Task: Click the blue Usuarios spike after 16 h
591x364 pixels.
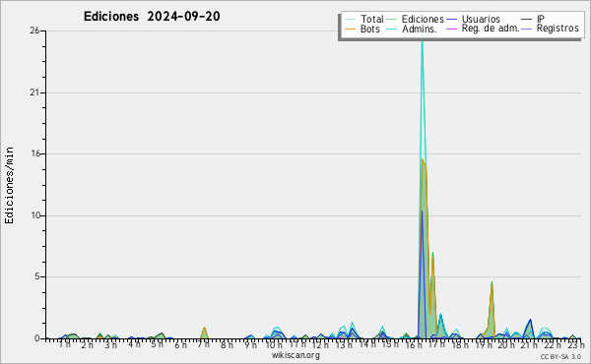Action: click(x=423, y=274)
